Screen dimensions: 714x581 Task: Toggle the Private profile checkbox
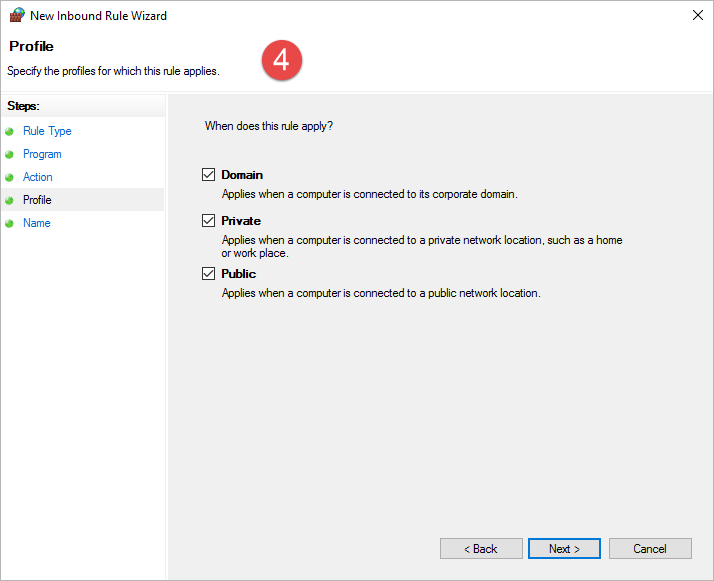tap(209, 221)
